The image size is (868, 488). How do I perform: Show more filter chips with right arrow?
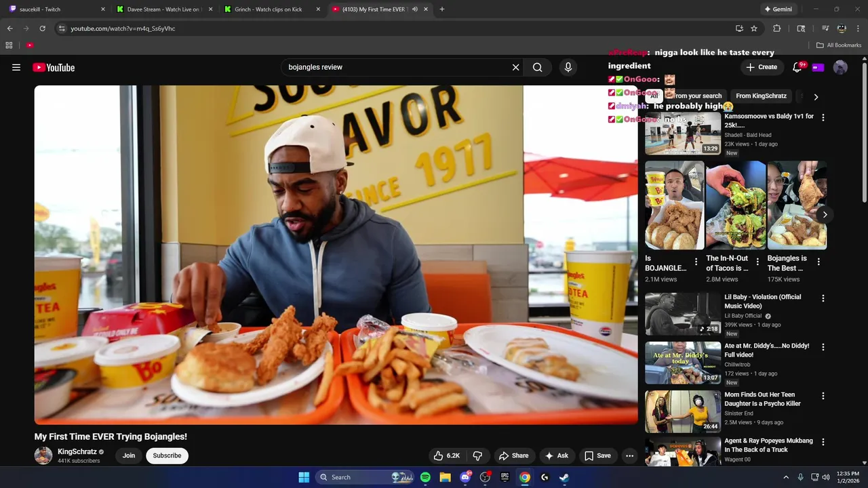click(x=816, y=97)
